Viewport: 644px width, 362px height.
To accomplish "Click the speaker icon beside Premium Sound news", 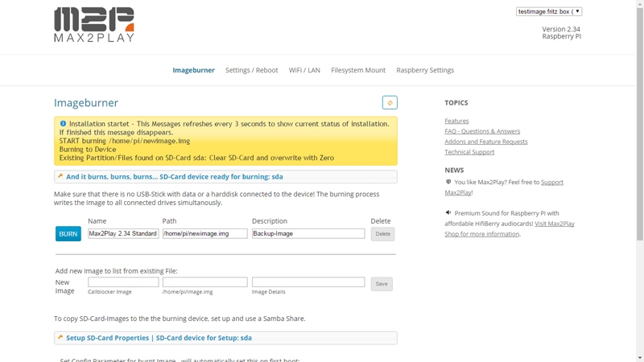I will [448, 212].
